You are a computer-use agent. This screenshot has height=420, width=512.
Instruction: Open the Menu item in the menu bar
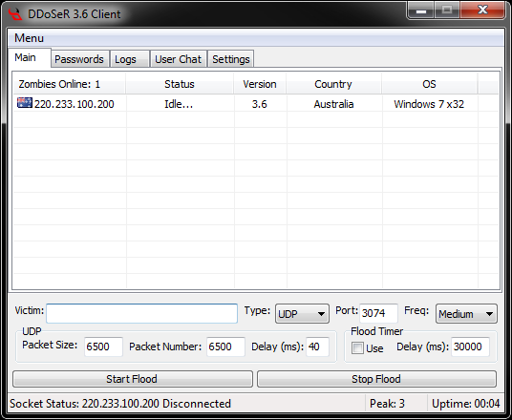[x=29, y=38]
